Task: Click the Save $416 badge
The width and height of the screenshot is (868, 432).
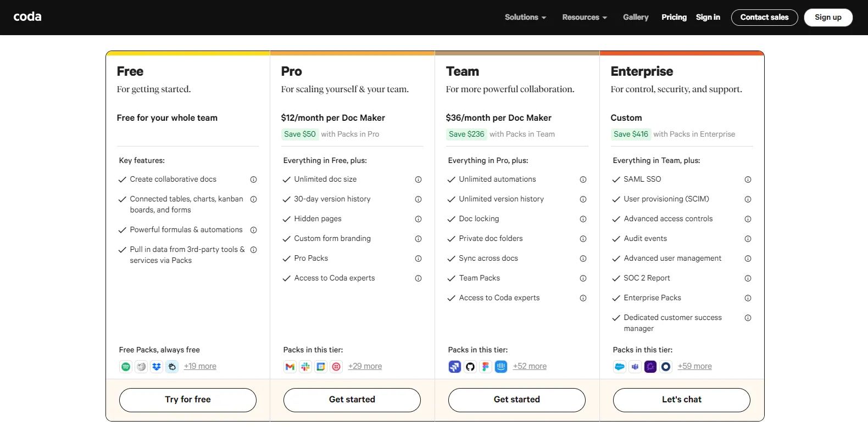Action: [x=631, y=134]
